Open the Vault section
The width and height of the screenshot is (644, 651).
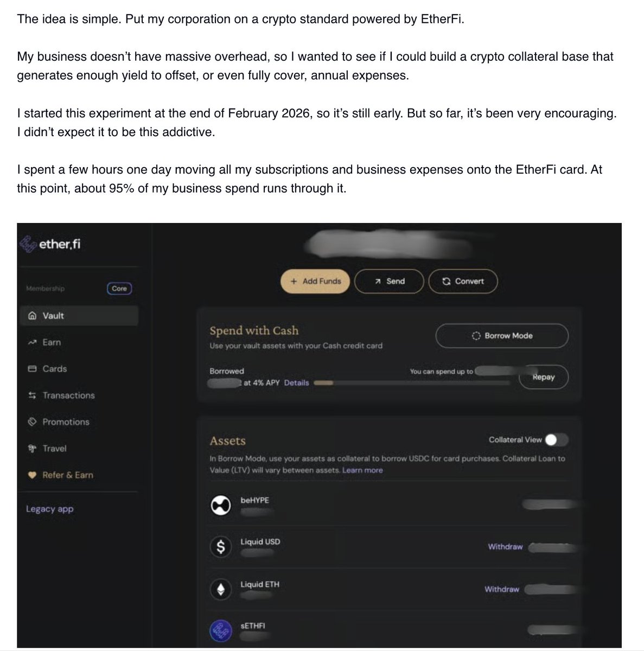pos(53,316)
